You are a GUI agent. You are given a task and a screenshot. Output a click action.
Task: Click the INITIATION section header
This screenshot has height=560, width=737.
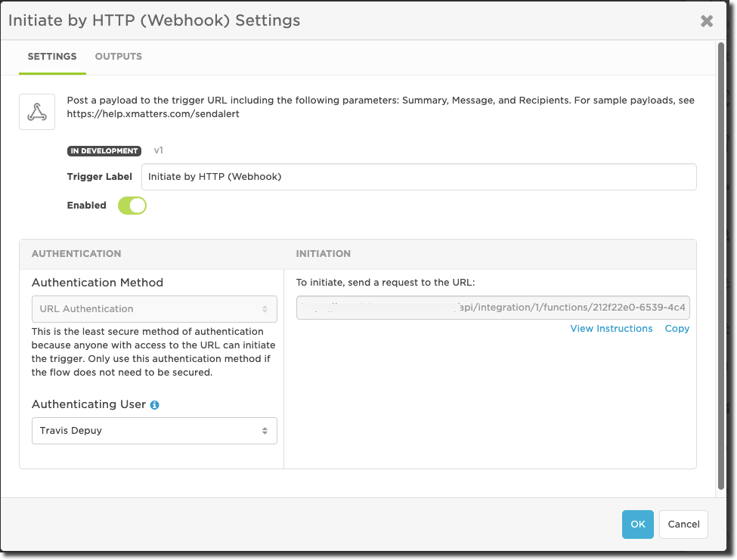coord(324,254)
